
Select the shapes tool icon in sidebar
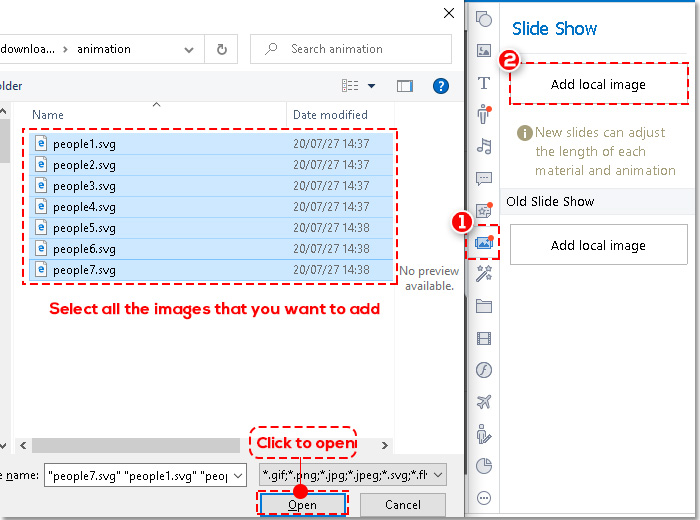point(484,19)
